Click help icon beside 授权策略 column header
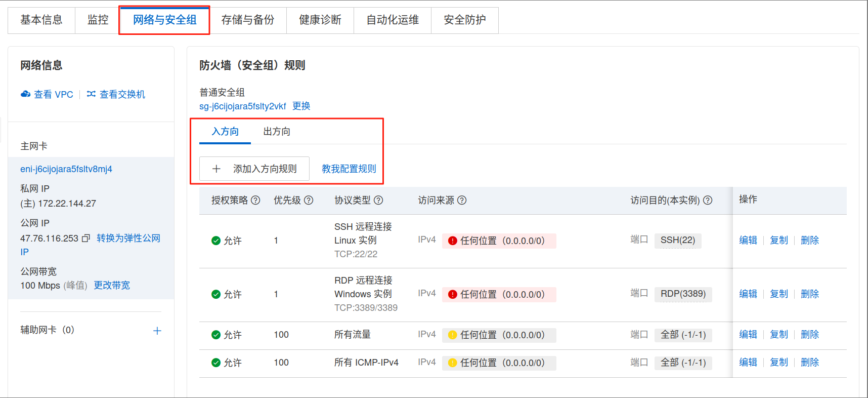Viewport: 868px width, 398px height. pyautogui.click(x=255, y=200)
